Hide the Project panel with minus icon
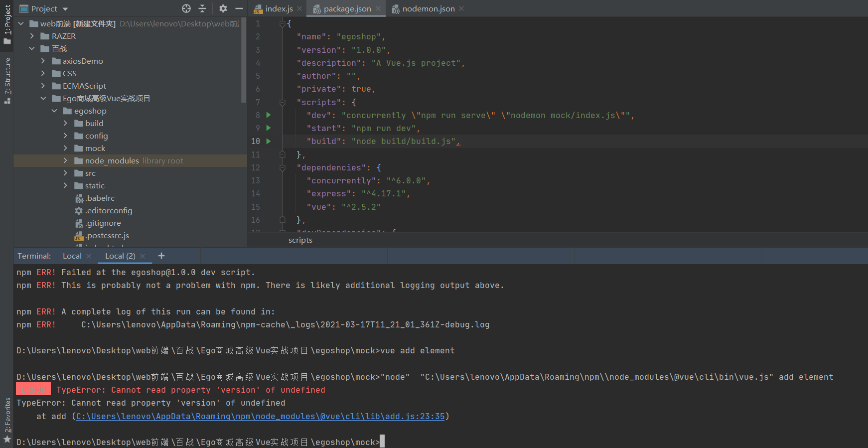868x448 pixels. click(x=239, y=8)
